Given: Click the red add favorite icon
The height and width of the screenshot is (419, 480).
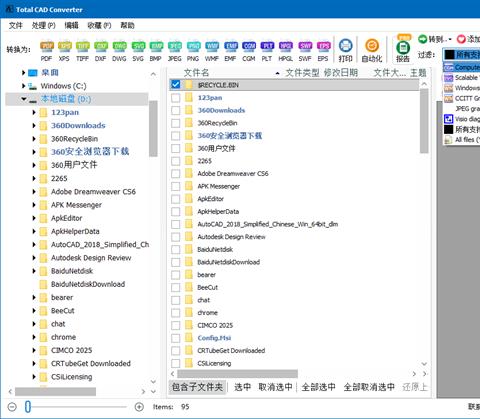Looking at the screenshot, I should coord(461,39).
